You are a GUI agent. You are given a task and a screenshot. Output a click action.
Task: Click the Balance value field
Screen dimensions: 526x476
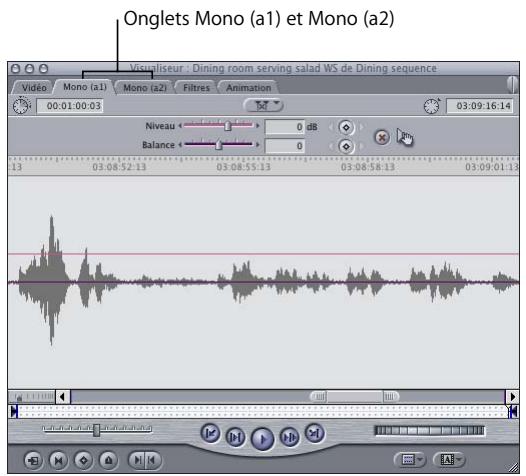pos(285,146)
